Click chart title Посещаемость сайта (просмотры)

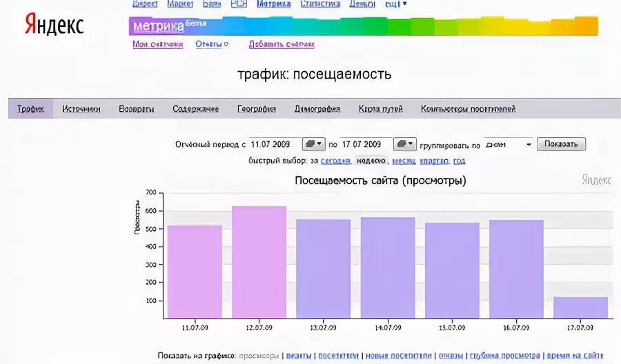pyautogui.click(x=380, y=181)
